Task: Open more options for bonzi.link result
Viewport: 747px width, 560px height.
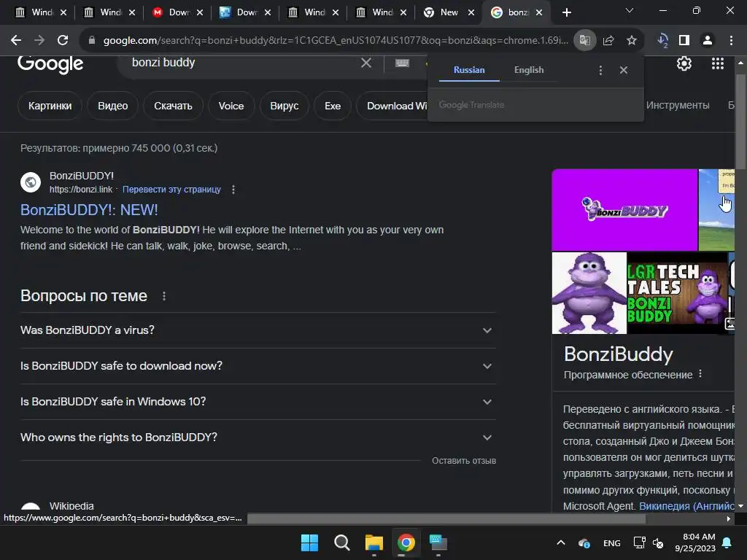Action: pyautogui.click(x=233, y=190)
